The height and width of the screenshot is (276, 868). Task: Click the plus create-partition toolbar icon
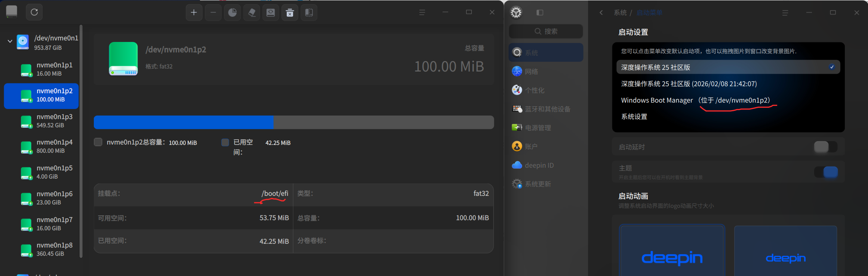point(194,13)
